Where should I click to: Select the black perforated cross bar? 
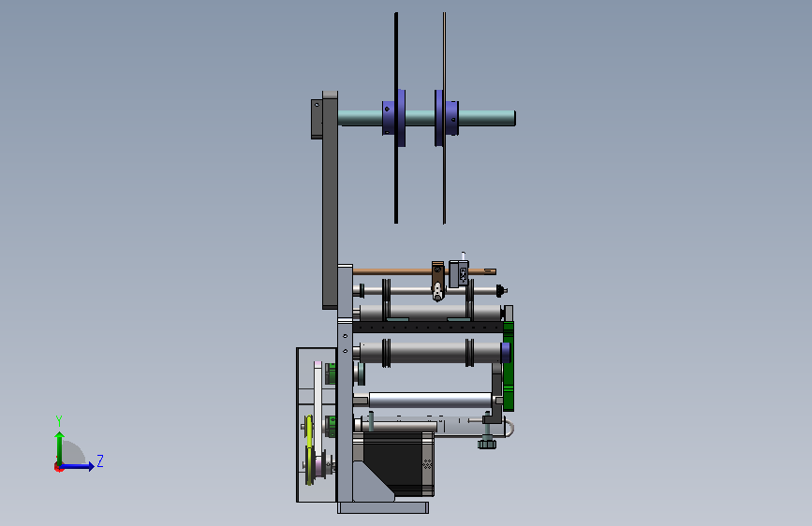(x=427, y=327)
